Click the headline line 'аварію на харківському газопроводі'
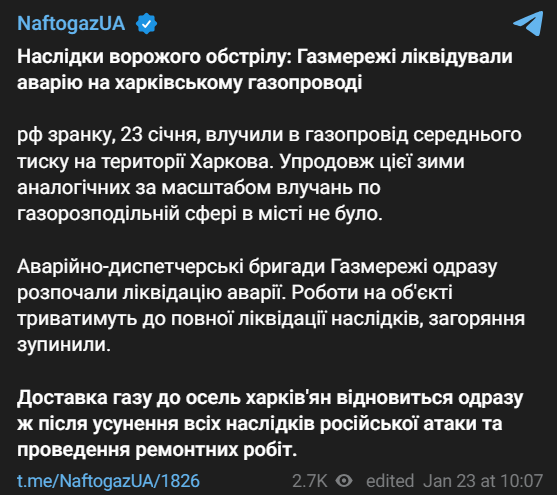The height and width of the screenshot is (495, 557). [190, 82]
